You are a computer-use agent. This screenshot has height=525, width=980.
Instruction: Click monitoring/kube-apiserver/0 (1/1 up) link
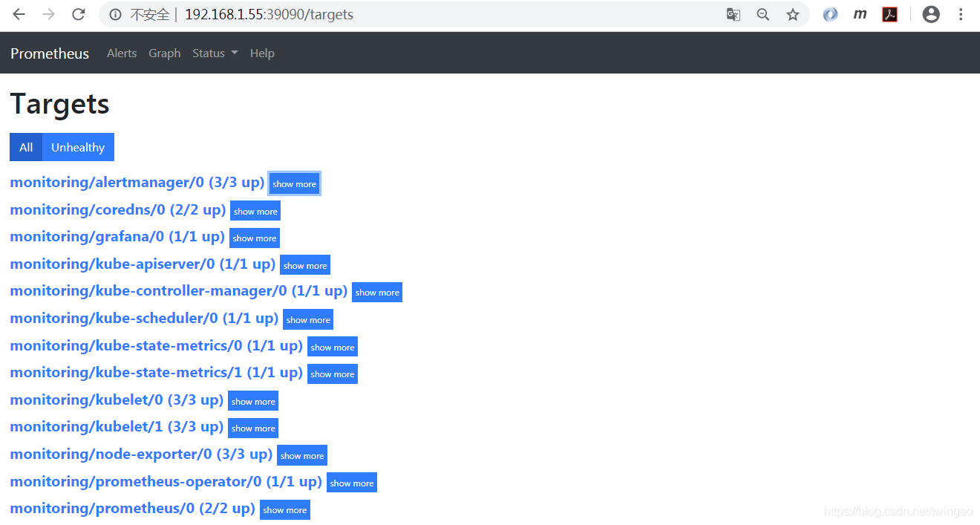point(143,264)
